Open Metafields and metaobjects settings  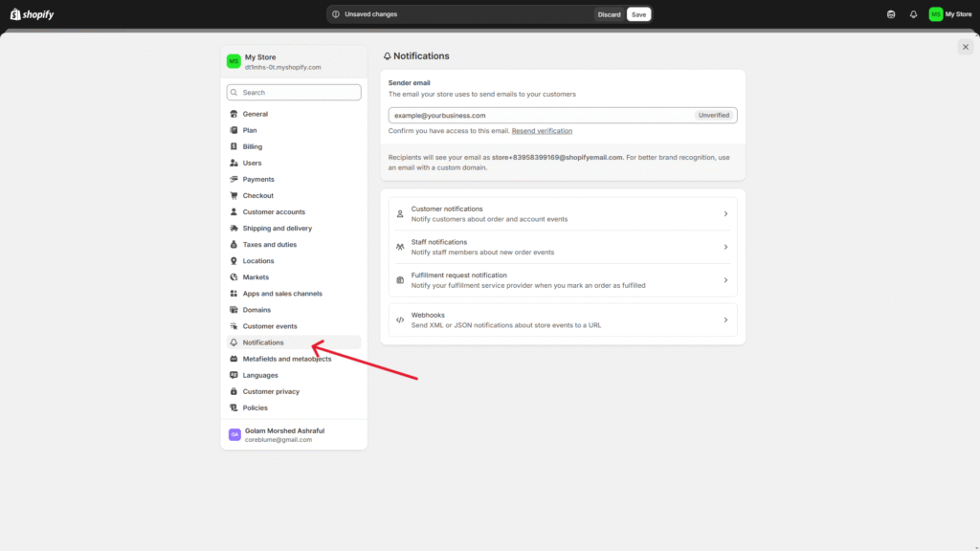point(286,359)
